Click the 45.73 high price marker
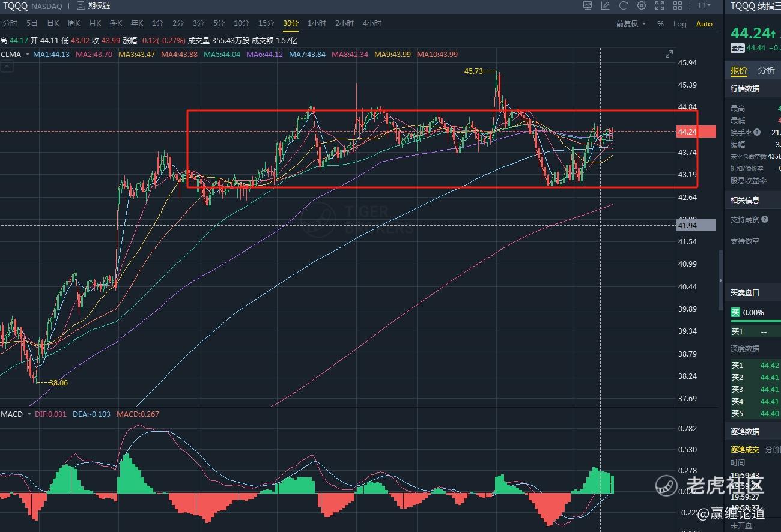 click(473, 71)
